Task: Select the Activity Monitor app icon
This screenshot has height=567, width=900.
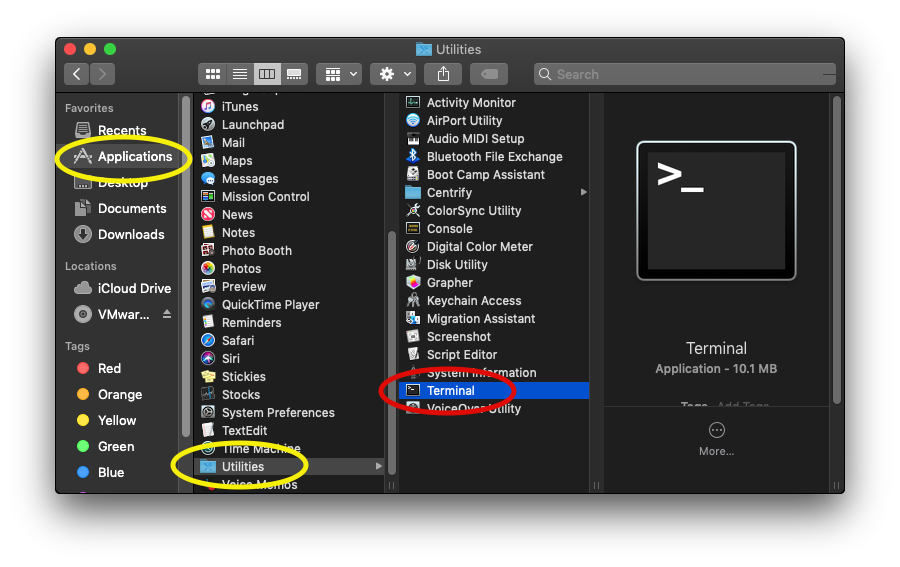Action: pos(413,102)
